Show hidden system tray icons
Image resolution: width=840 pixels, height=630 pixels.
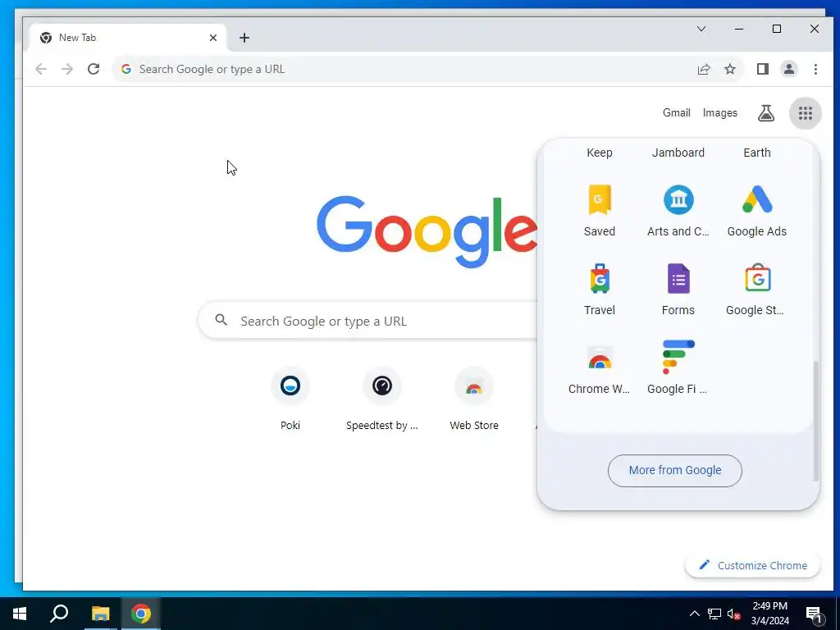point(694,614)
